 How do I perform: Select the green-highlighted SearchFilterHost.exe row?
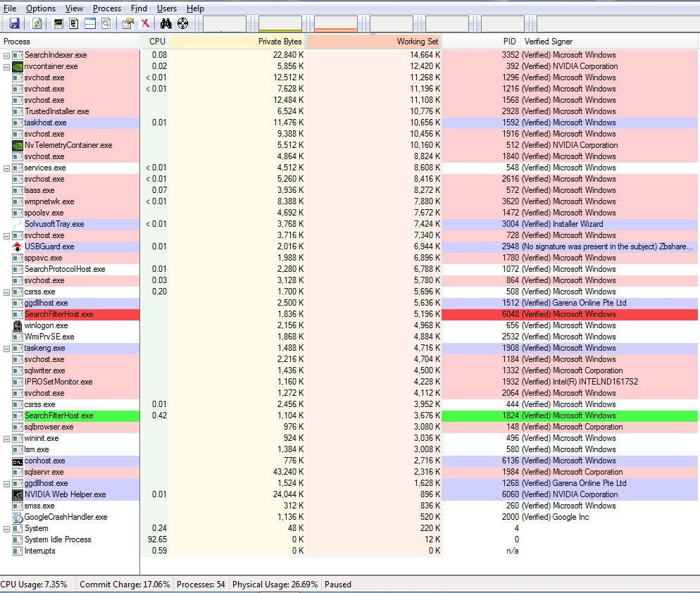350,416
